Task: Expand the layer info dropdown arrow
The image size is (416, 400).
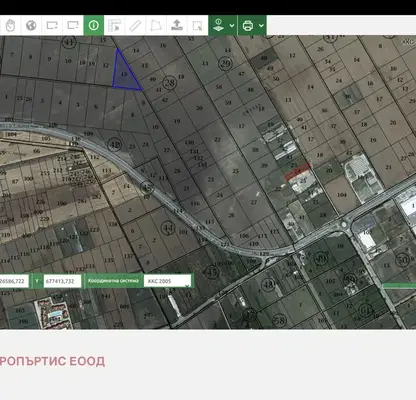Action: 232,26
